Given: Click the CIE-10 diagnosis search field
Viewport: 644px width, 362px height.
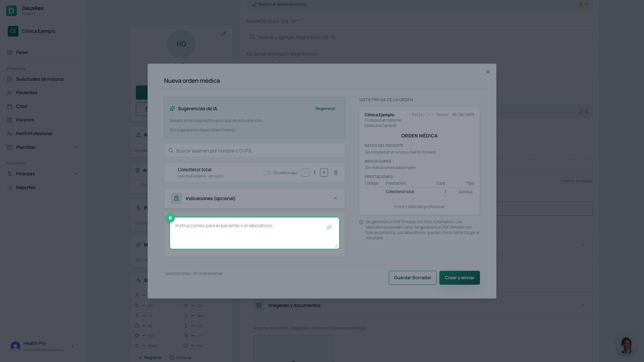Looking at the screenshot, I should tap(419, 37).
